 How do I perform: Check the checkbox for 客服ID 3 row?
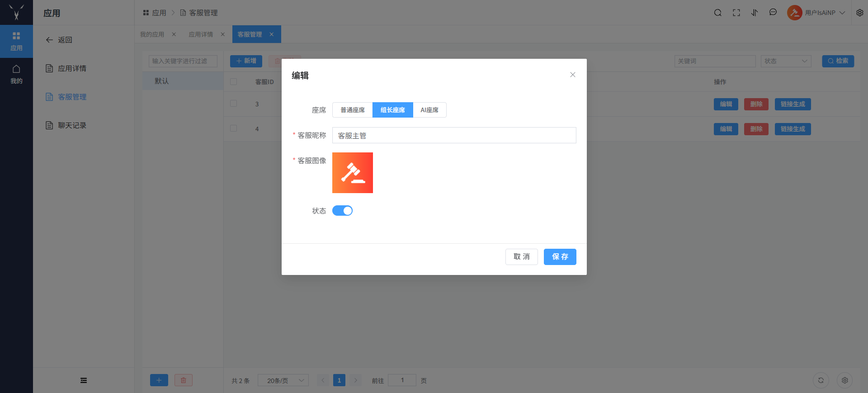[234, 104]
